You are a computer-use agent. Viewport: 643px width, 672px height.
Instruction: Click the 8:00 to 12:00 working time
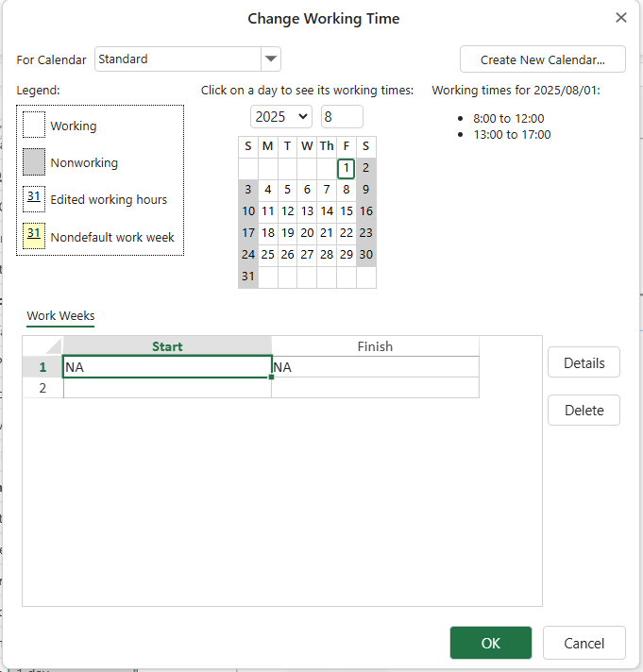508,118
